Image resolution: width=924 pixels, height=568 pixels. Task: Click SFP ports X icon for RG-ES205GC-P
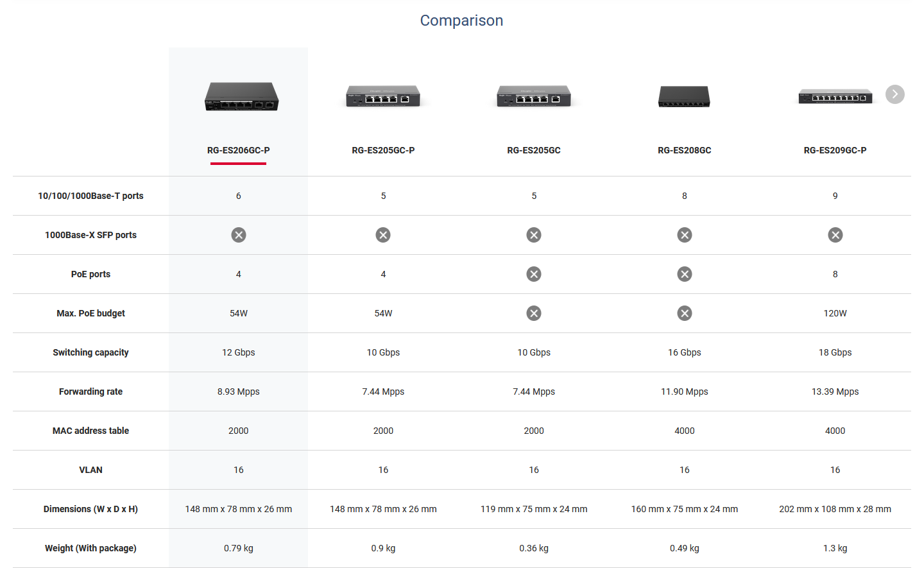pyautogui.click(x=383, y=235)
